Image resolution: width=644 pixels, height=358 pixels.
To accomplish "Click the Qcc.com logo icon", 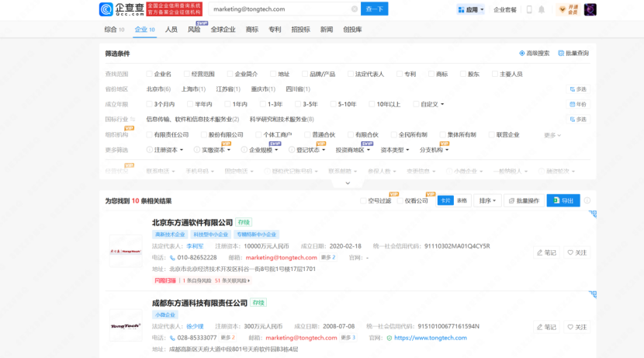I will [x=106, y=9].
